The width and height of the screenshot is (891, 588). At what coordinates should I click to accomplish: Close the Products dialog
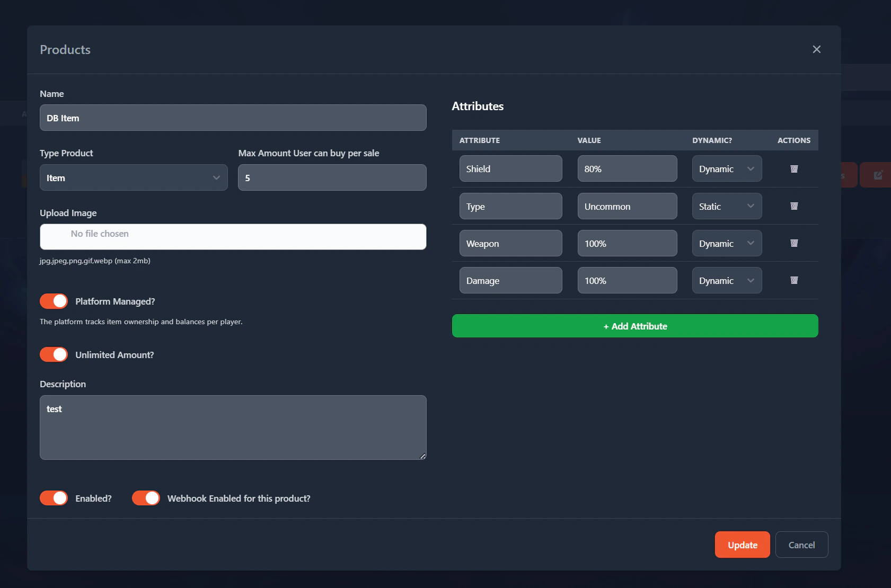(817, 49)
